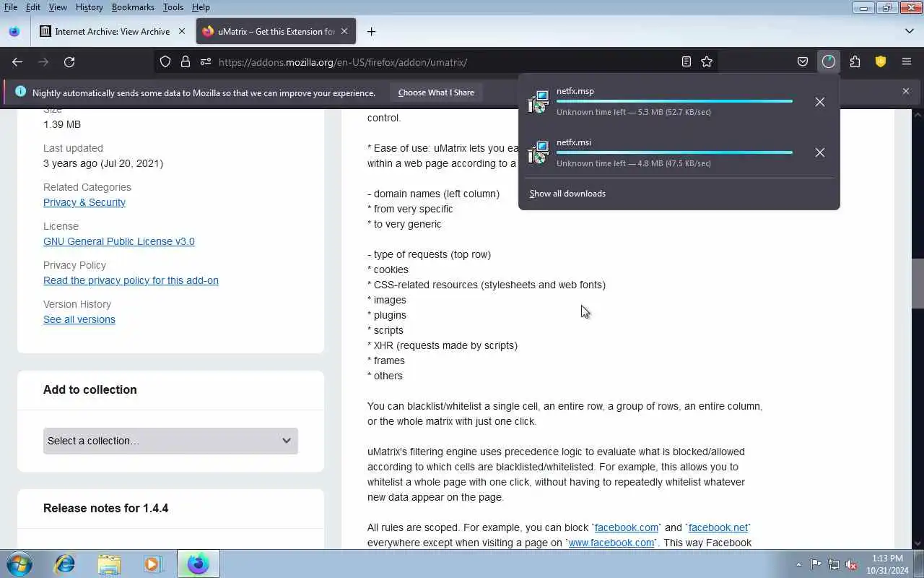Click See all versions link
The image size is (924, 578).
pyautogui.click(x=79, y=319)
